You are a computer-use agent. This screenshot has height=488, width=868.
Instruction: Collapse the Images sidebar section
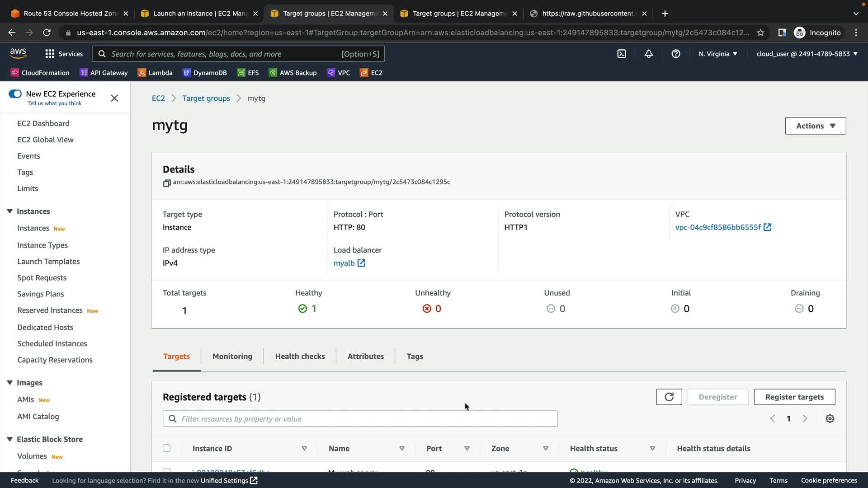pos(10,383)
